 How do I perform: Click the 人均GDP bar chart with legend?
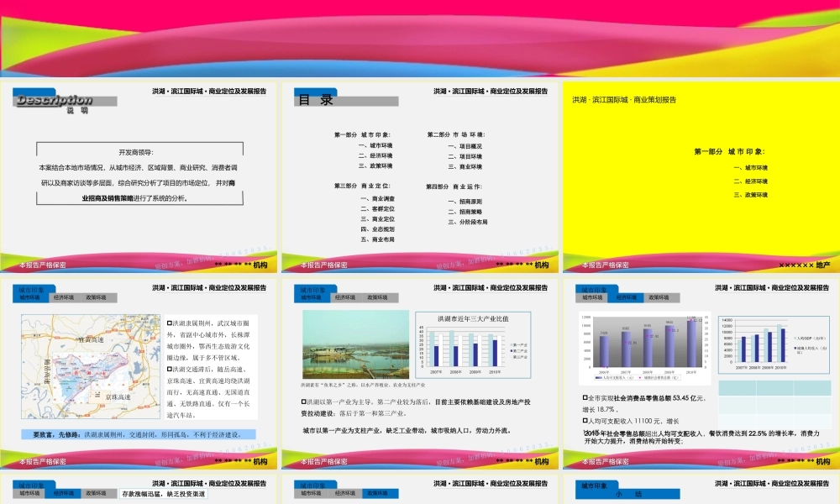point(774,345)
